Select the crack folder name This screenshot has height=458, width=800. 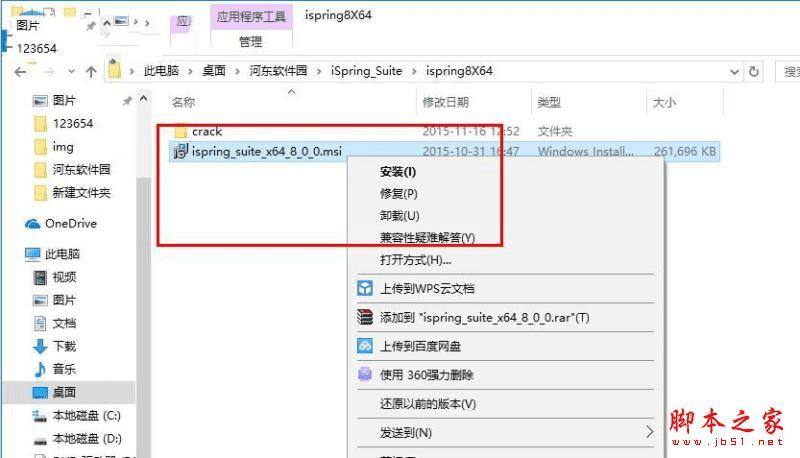[207, 132]
